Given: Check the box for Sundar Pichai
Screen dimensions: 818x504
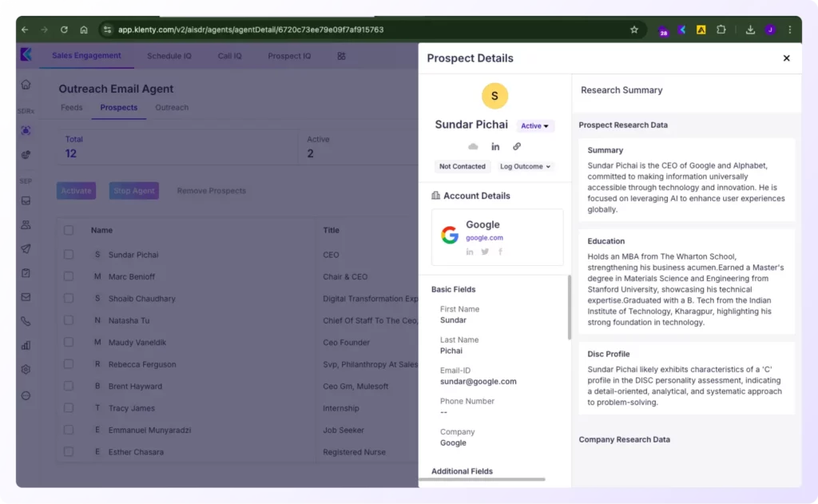Looking at the screenshot, I should 69,255.
